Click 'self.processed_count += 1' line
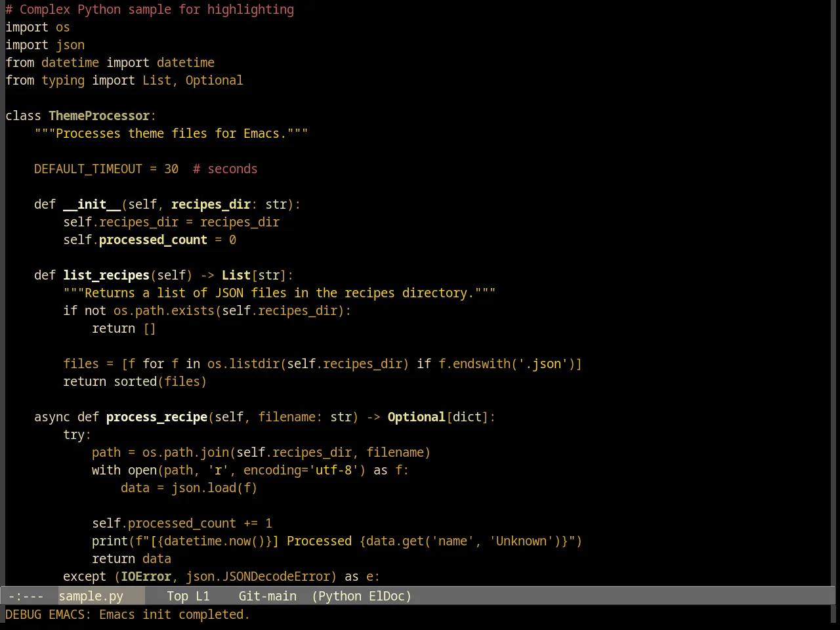The image size is (840, 630). point(182,523)
